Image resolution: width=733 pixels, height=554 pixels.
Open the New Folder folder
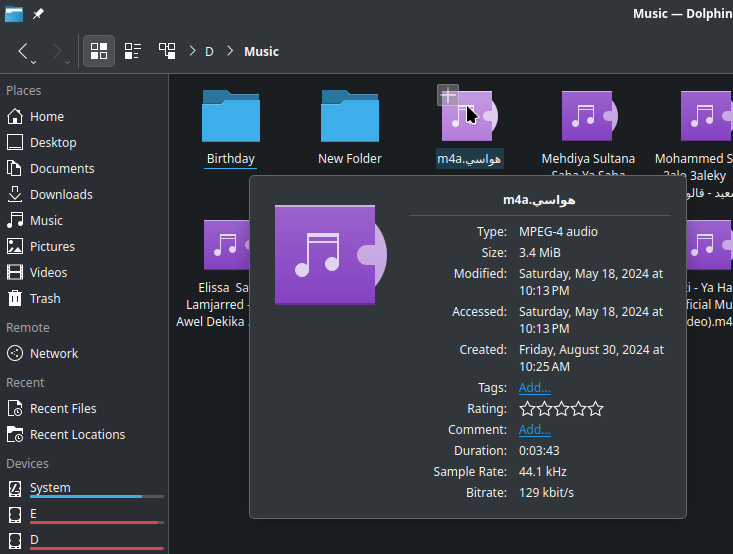(350, 116)
